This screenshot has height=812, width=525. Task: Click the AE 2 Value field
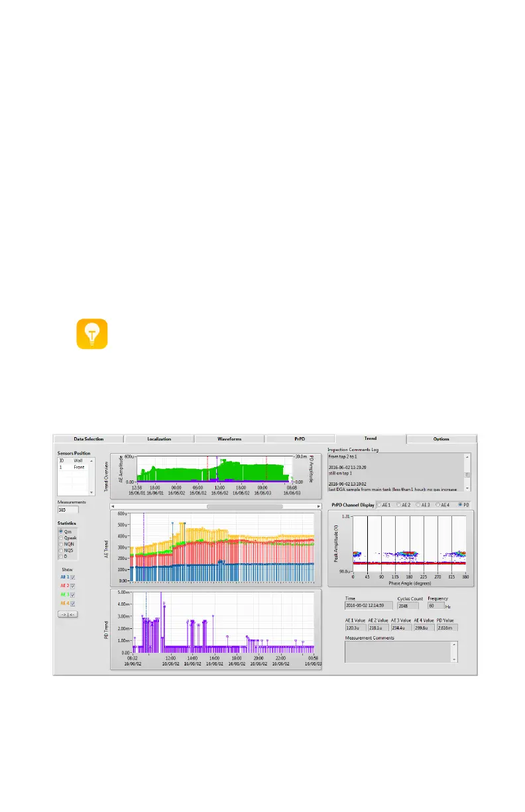379,628
